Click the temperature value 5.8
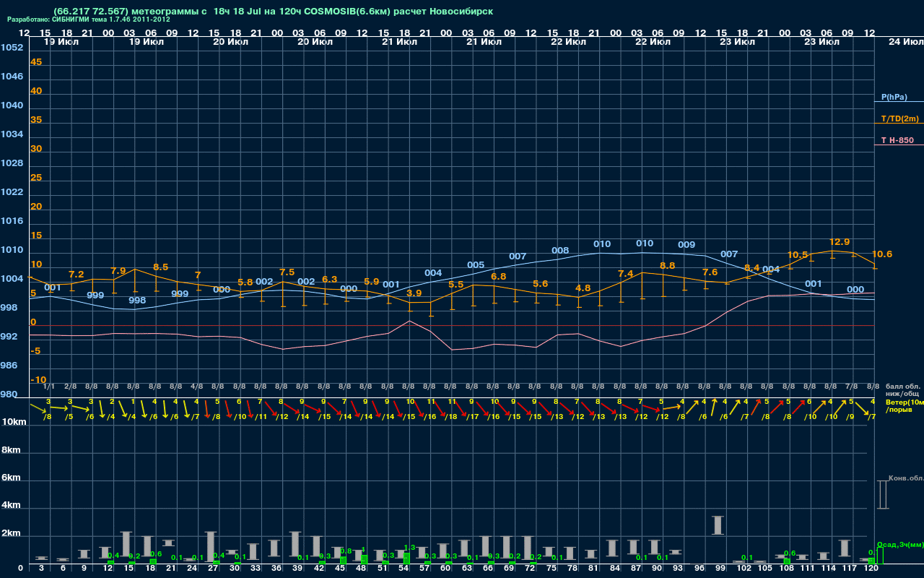 (245, 282)
